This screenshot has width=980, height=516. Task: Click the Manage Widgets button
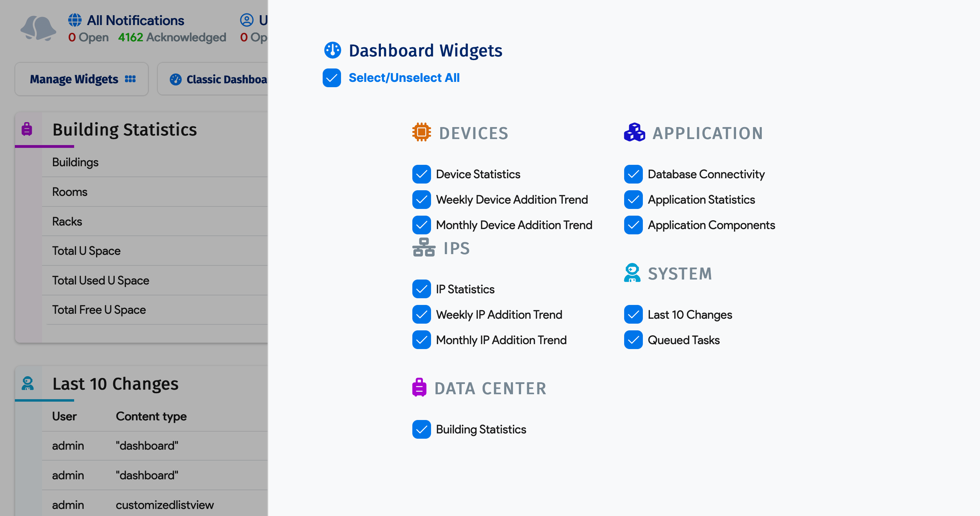(x=81, y=79)
